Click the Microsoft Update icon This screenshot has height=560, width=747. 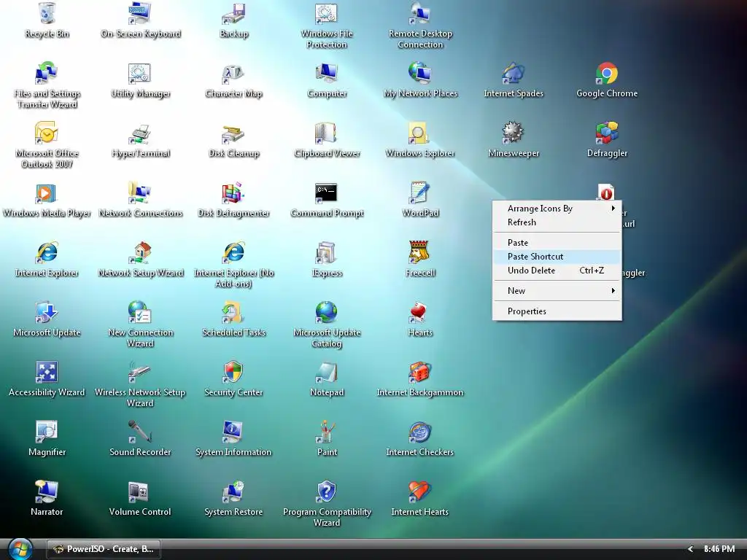(47, 312)
